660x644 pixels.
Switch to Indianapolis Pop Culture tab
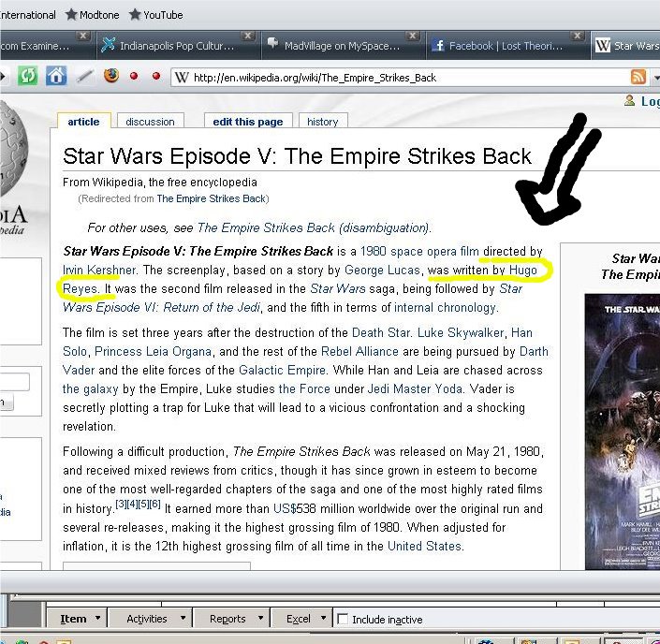(179, 46)
